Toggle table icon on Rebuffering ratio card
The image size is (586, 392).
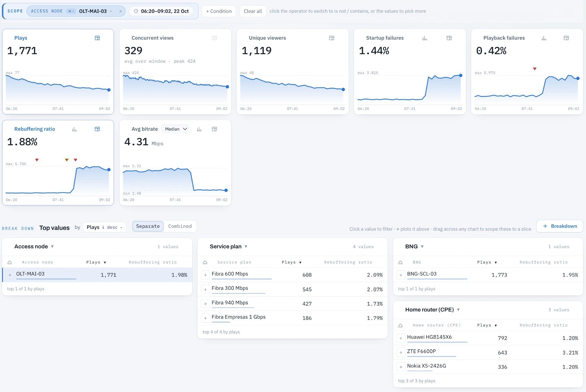[x=97, y=129]
